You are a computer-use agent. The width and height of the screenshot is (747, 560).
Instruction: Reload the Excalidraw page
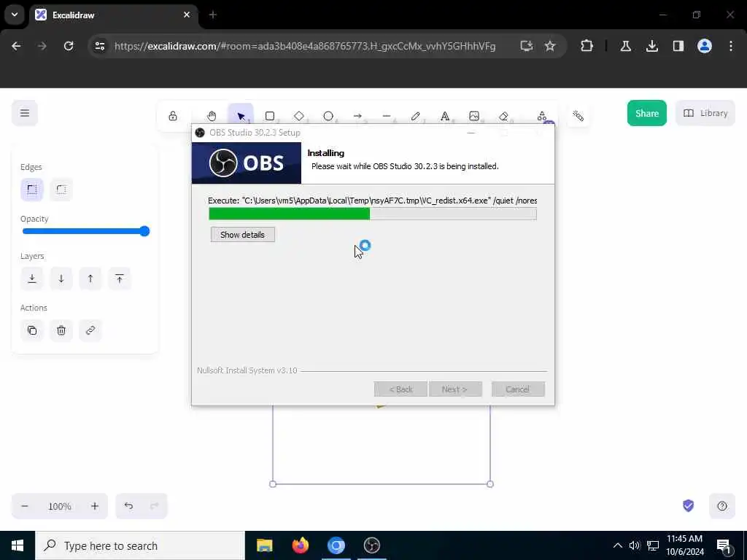tap(69, 46)
